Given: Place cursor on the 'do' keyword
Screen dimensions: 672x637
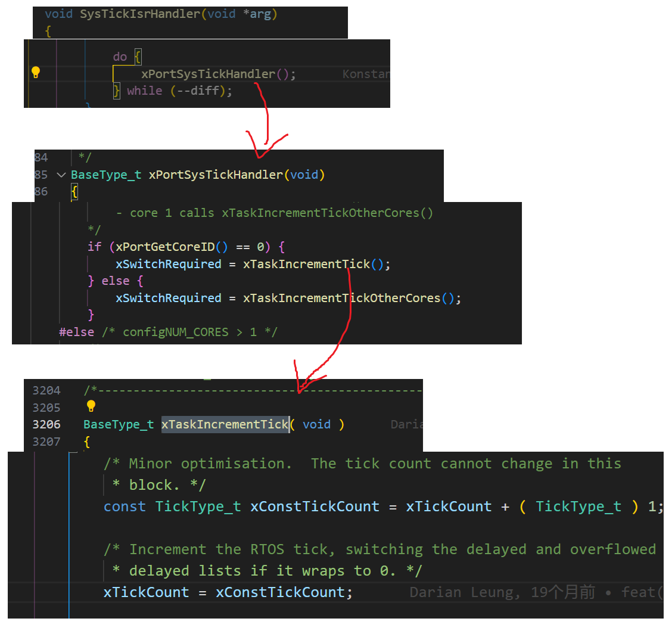Looking at the screenshot, I should (x=120, y=57).
